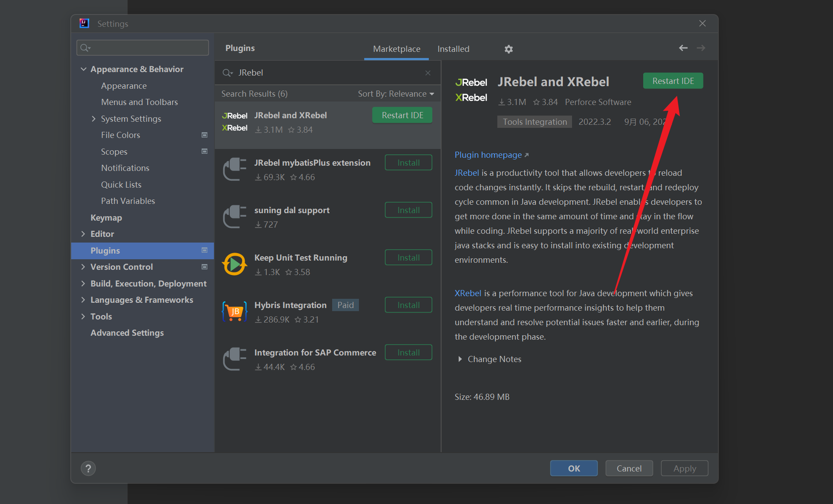Click the Hybris Integration cart icon
Screen dimensions: 833x504
[x=235, y=312]
